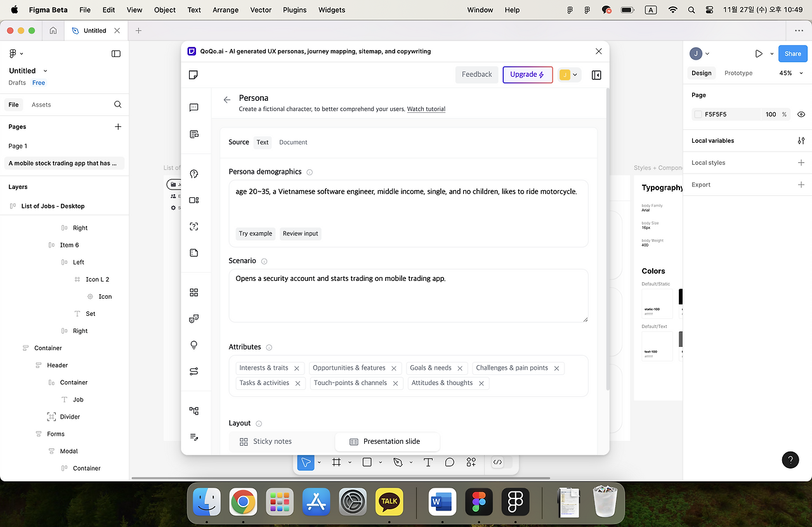The height and width of the screenshot is (527, 812).
Task: Open the Local variables settings icon
Action: click(x=801, y=141)
